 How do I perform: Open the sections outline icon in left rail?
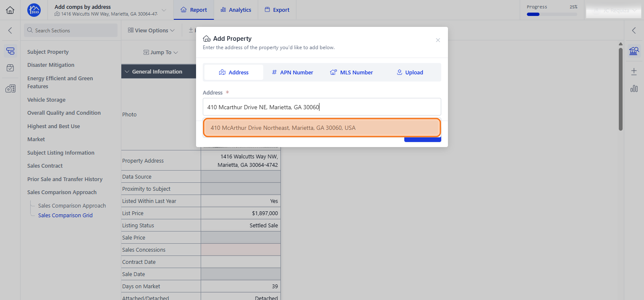(10, 51)
